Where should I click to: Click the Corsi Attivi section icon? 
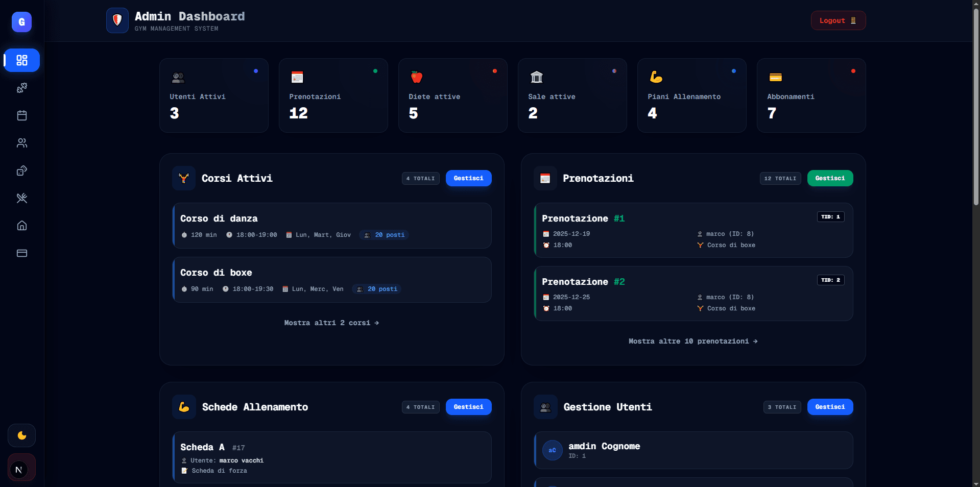(x=184, y=178)
